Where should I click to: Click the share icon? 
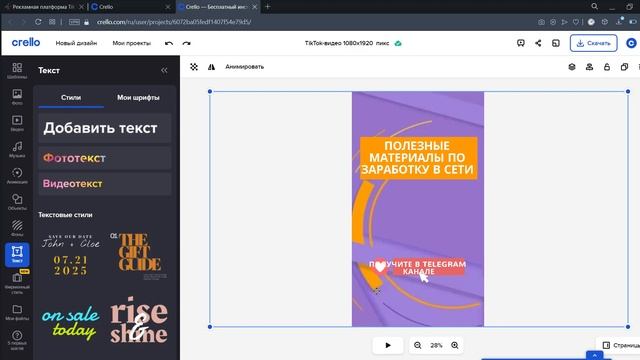point(538,43)
